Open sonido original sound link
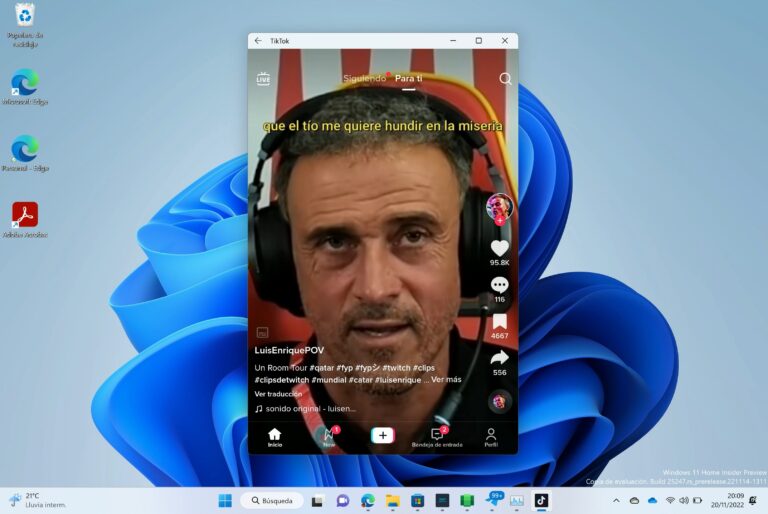 coord(305,409)
